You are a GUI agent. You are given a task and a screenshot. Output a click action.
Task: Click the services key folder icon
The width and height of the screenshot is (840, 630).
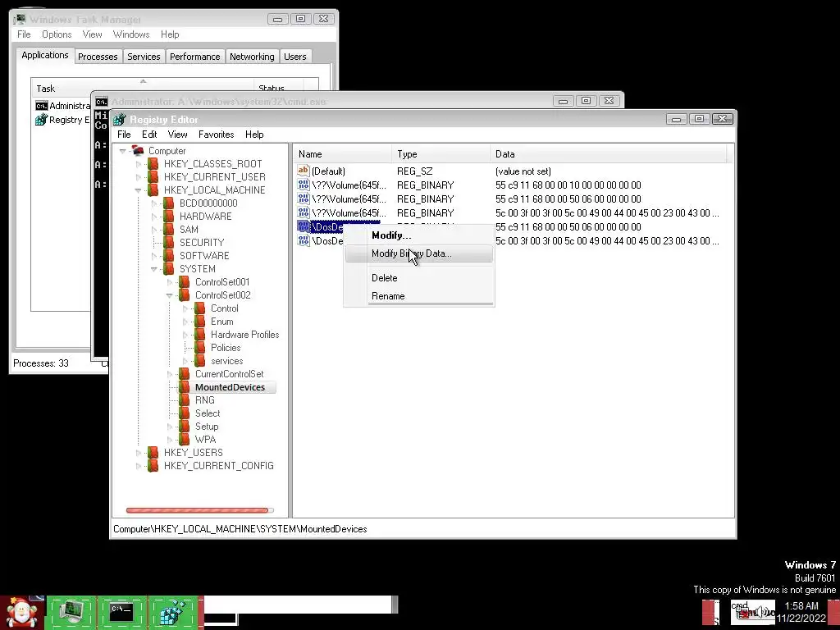[x=200, y=361]
